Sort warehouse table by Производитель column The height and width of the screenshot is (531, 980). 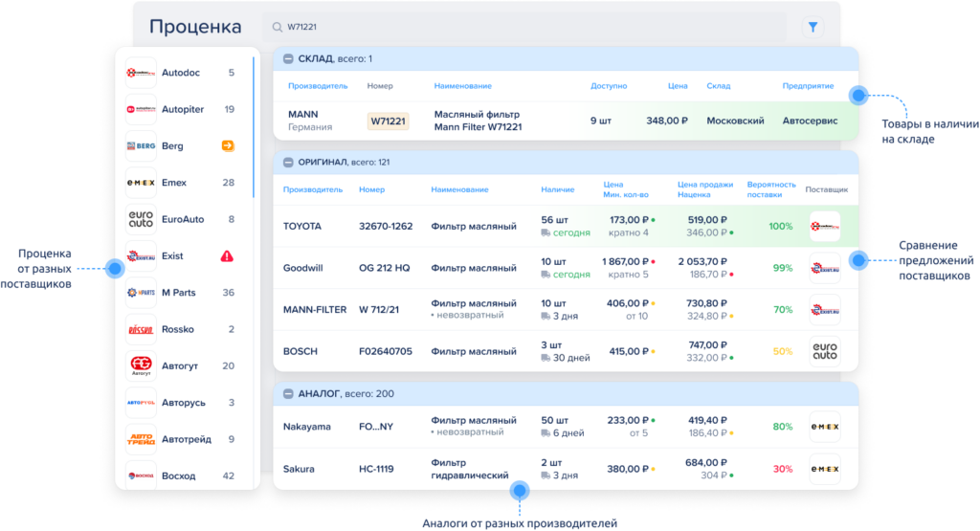point(318,86)
